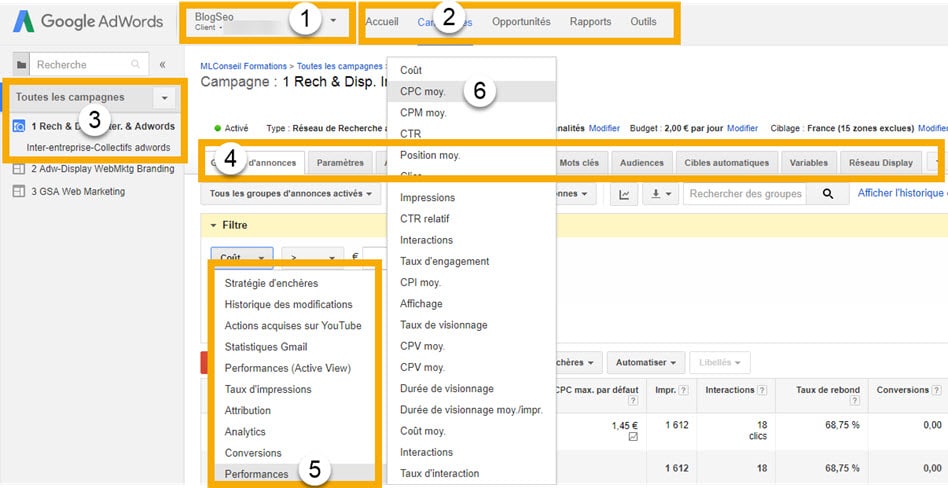Click the download arrow icon button
This screenshot has height=488, width=948.
pyautogui.click(x=660, y=194)
